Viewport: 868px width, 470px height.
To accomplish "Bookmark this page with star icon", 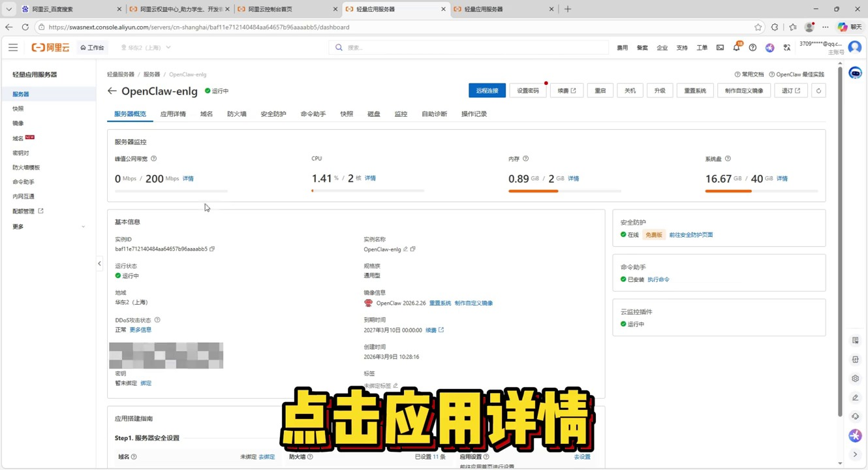I will click(x=758, y=27).
